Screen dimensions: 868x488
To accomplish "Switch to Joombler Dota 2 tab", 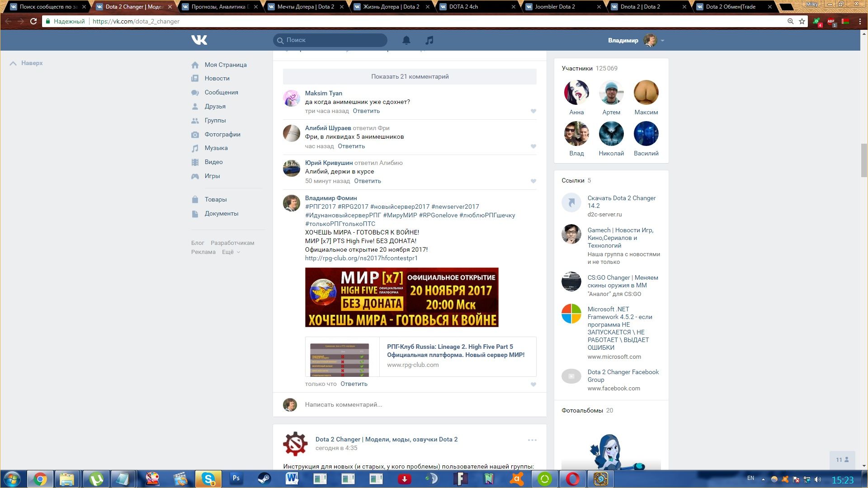I will click(563, 7).
